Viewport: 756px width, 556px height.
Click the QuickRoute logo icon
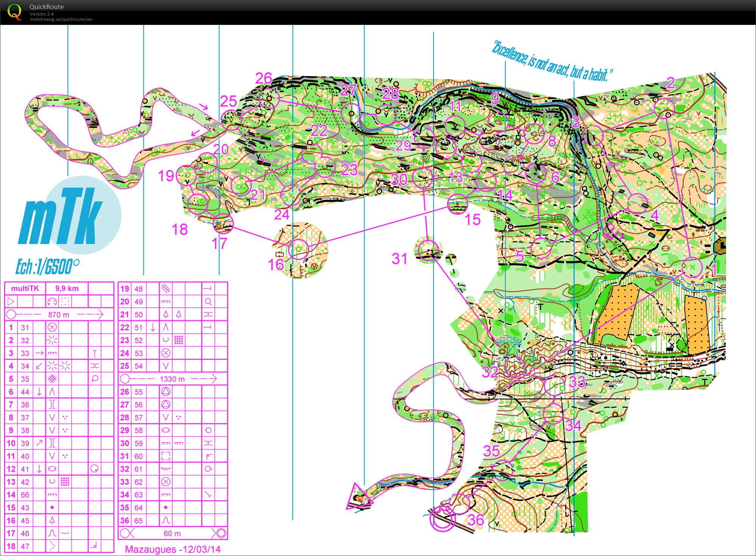coord(14,11)
